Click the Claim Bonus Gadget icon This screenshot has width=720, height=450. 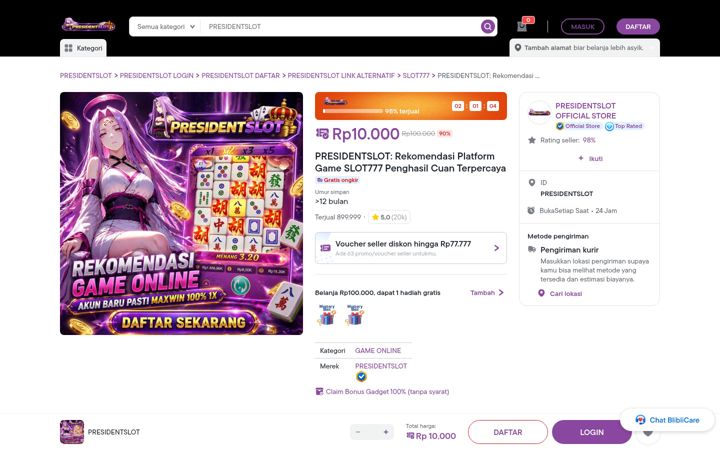319,392
